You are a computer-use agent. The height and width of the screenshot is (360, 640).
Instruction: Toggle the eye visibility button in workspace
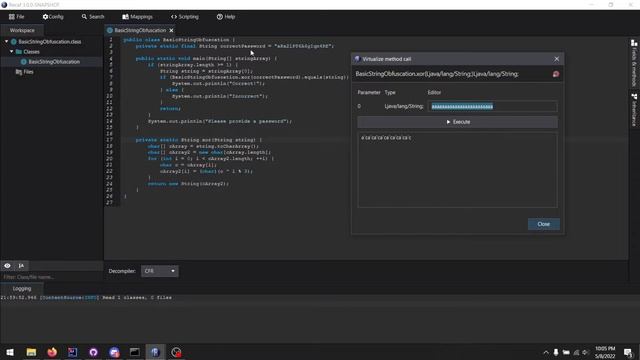7,266
